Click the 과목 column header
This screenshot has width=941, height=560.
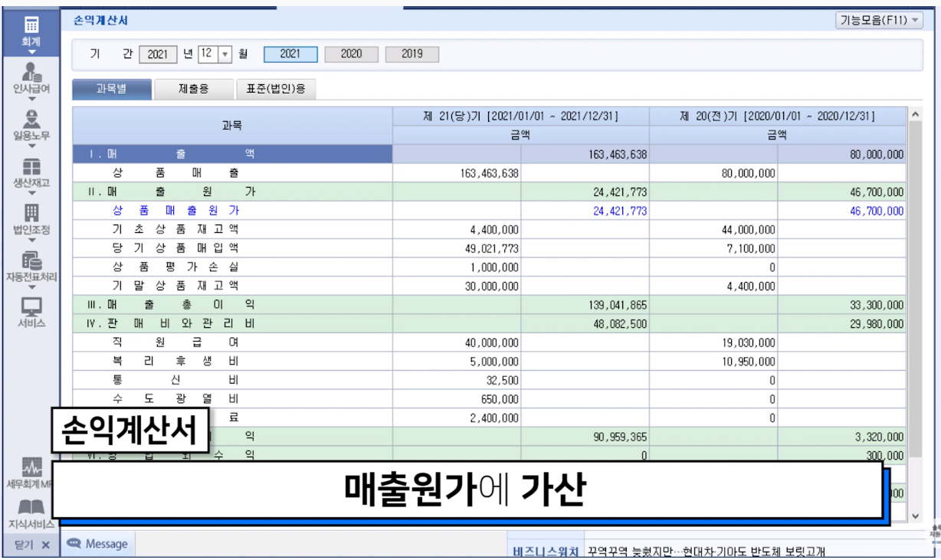[x=232, y=126]
